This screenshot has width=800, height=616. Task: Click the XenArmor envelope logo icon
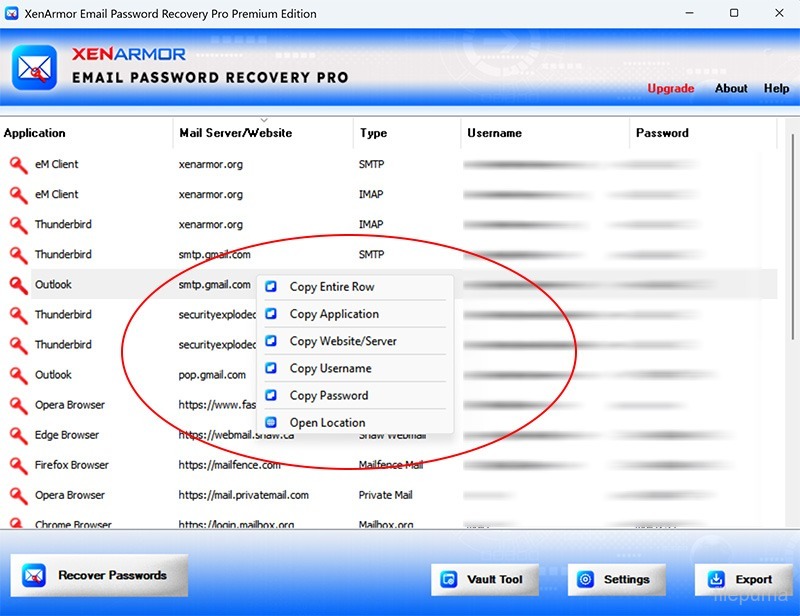click(x=34, y=67)
